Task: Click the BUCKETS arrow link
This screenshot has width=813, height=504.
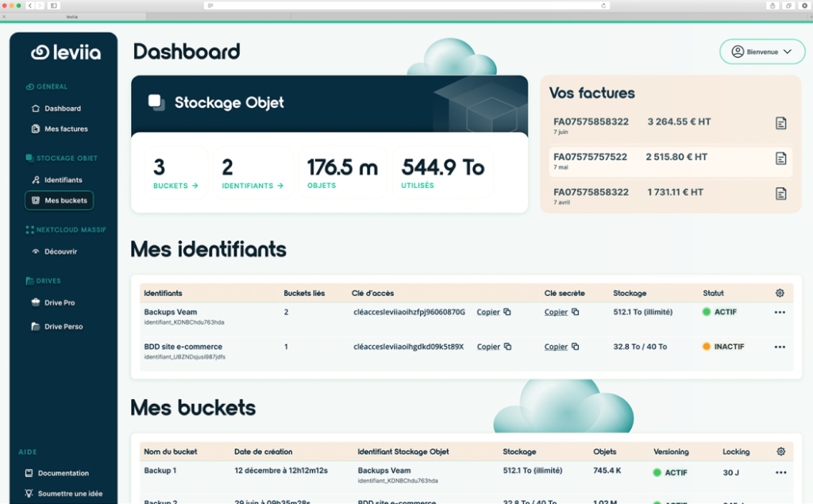Action: tap(175, 186)
